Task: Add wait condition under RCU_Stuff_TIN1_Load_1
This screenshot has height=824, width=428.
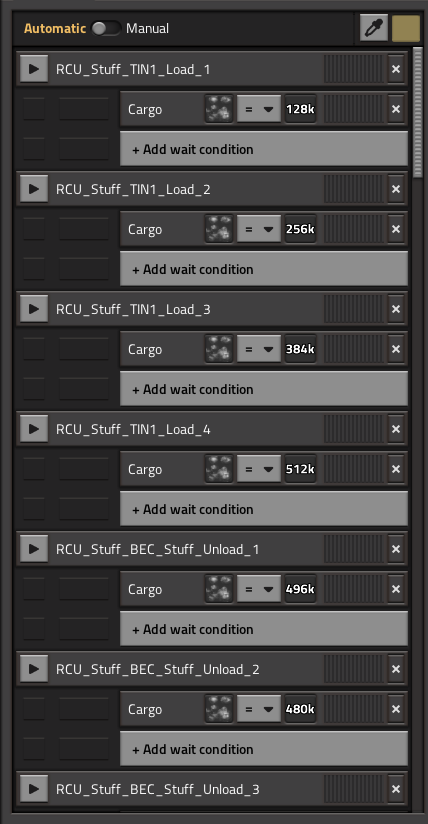Action: (264, 149)
